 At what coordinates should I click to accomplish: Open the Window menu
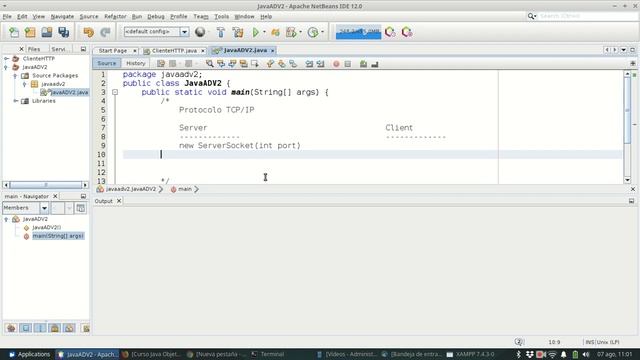coord(244,16)
